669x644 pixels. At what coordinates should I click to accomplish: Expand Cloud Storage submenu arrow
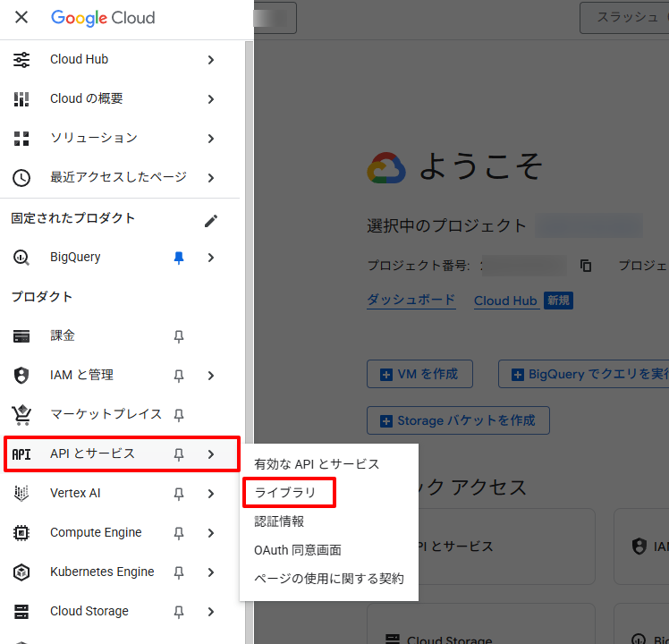coord(211,612)
